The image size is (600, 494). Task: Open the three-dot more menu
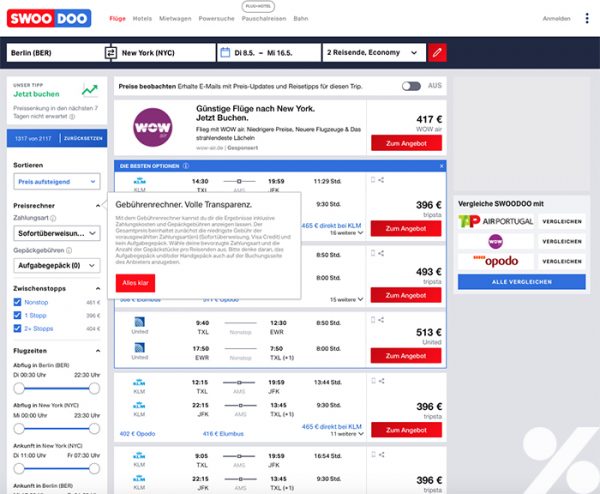pos(587,18)
